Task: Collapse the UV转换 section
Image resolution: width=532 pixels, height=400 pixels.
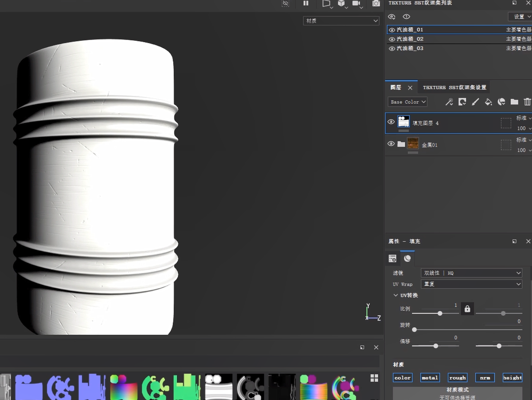Action: pyautogui.click(x=396, y=296)
